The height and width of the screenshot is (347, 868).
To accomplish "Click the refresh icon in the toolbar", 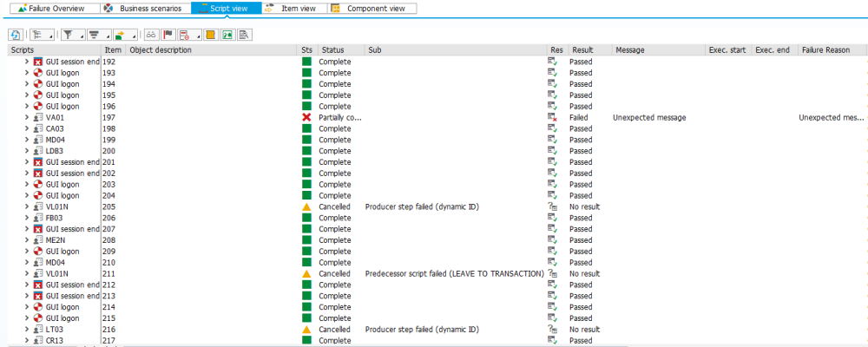I will click(16, 35).
